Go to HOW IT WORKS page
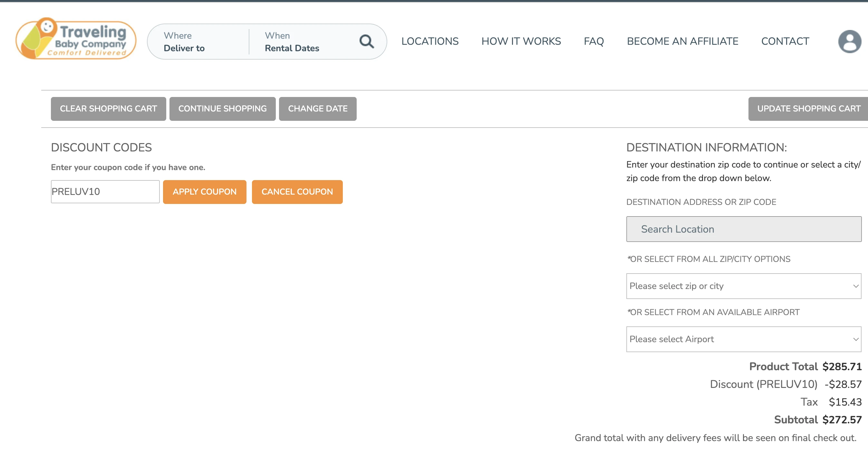 [x=521, y=41]
